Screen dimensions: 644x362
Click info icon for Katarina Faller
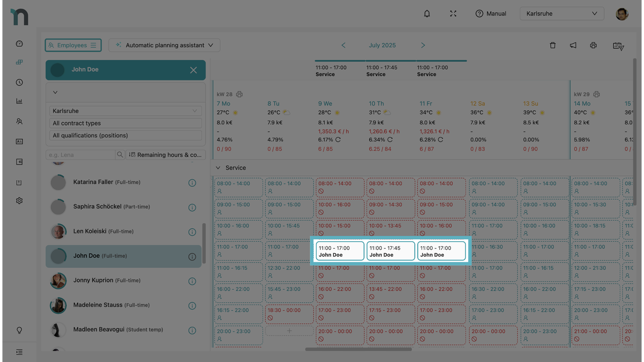pos(192,183)
